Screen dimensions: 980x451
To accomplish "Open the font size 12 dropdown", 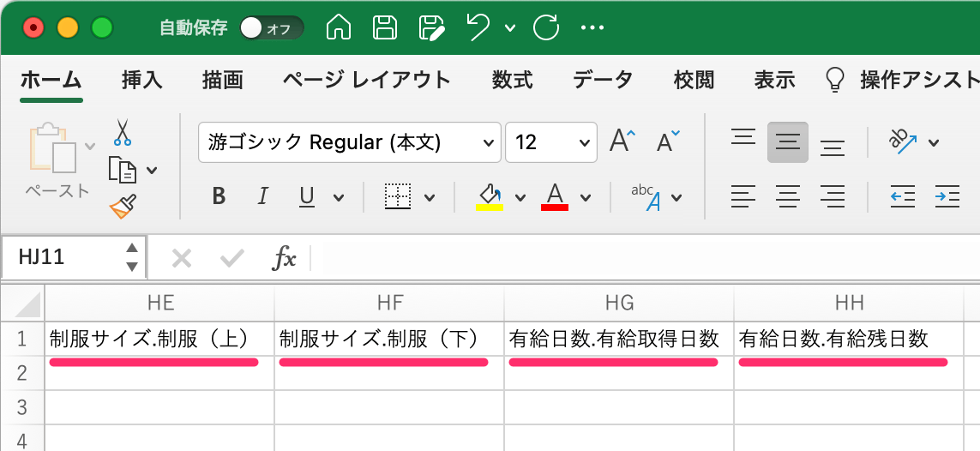I will click(x=550, y=142).
